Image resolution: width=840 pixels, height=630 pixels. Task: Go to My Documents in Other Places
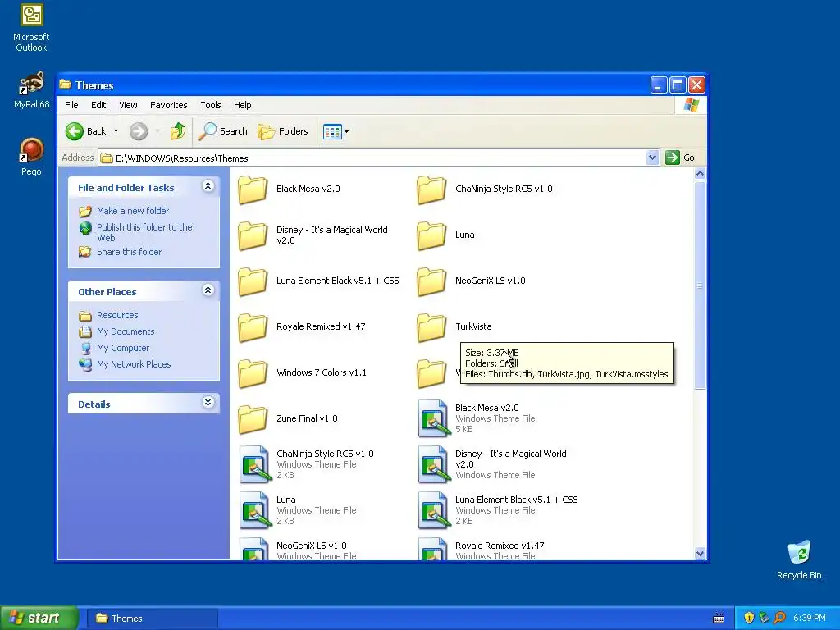pyautogui.click(x=126, y=331)
